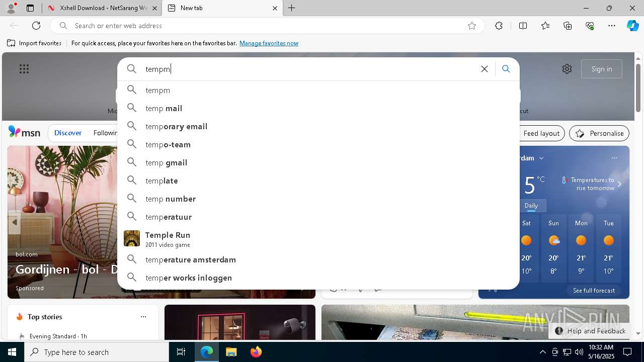Open Manage favorites now link
Image resolution: width=644 pixels, height=362 pixels.
[x=269, y=43]
